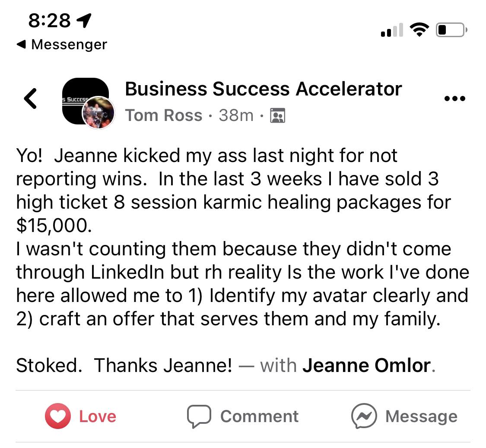Image resolution: width=486 pixels, height=448 pixels.
Task: Open the Business Success Accelerator group title
Action: click(263, 89)
